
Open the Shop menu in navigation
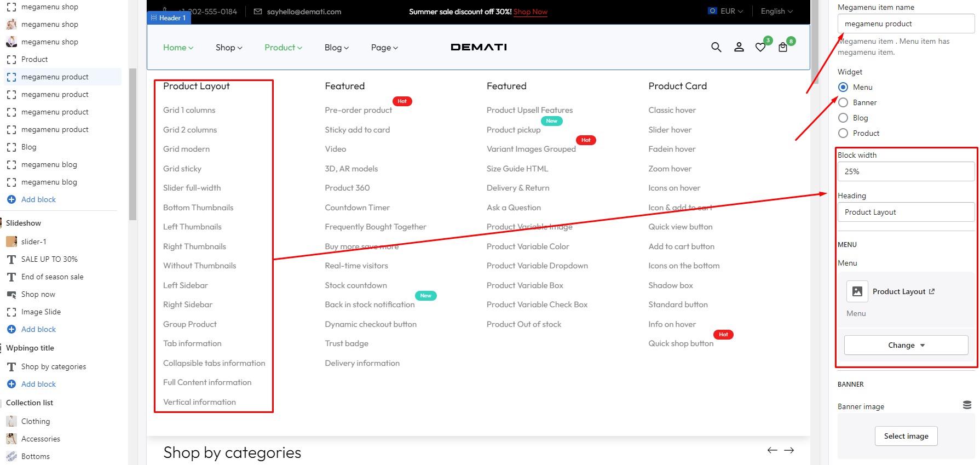tap(229, 48)
